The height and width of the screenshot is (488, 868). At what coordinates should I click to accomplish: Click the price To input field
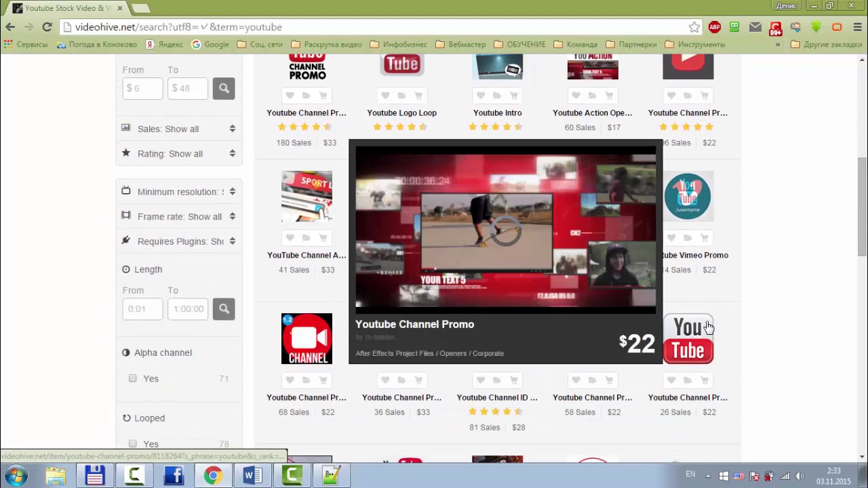pos(187,88)
